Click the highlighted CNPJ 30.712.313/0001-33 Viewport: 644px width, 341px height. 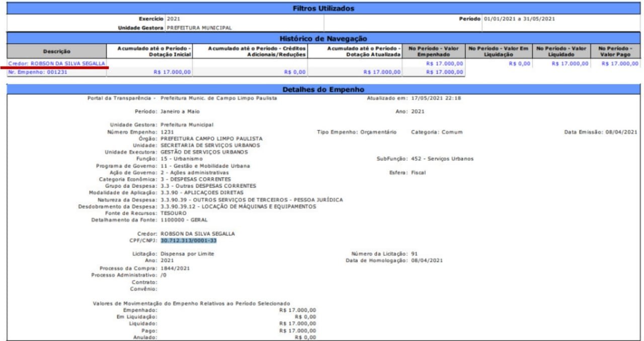coord(189,241)
